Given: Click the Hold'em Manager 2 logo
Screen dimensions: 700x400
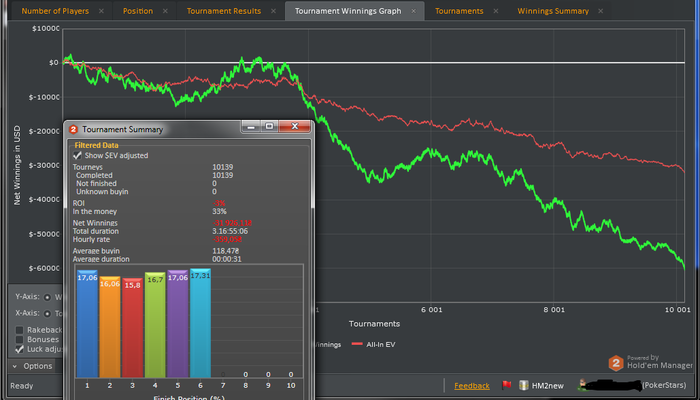Looking at the screenshot, I should point(616,363).
